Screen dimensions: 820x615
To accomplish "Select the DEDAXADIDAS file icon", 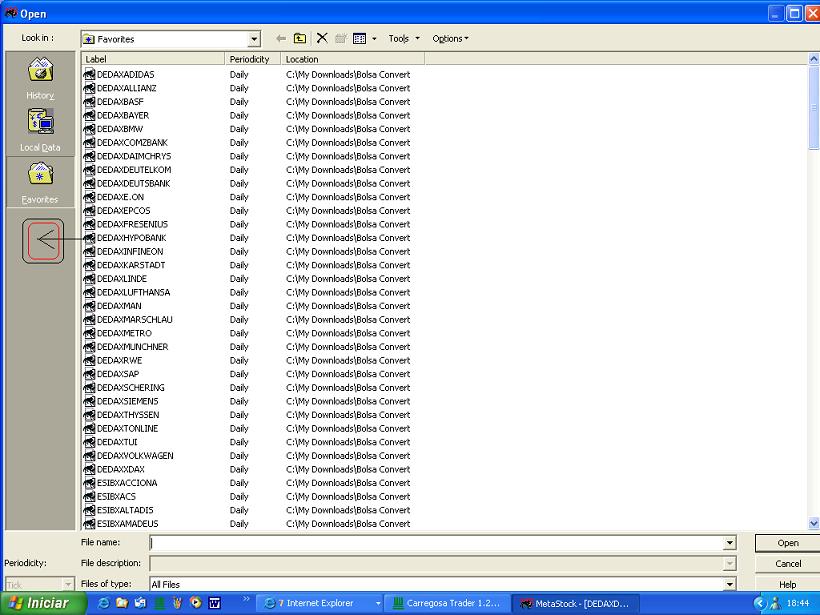I will coord(89,74).
